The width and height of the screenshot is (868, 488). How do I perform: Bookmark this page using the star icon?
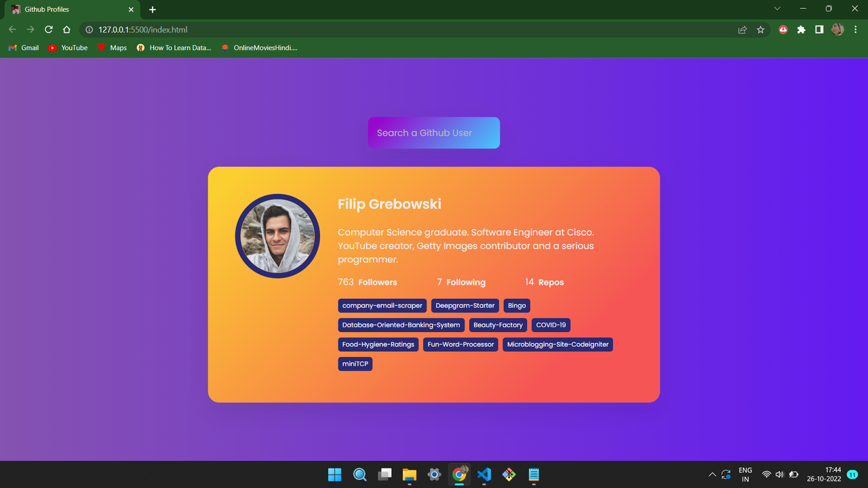coord(760,29)
